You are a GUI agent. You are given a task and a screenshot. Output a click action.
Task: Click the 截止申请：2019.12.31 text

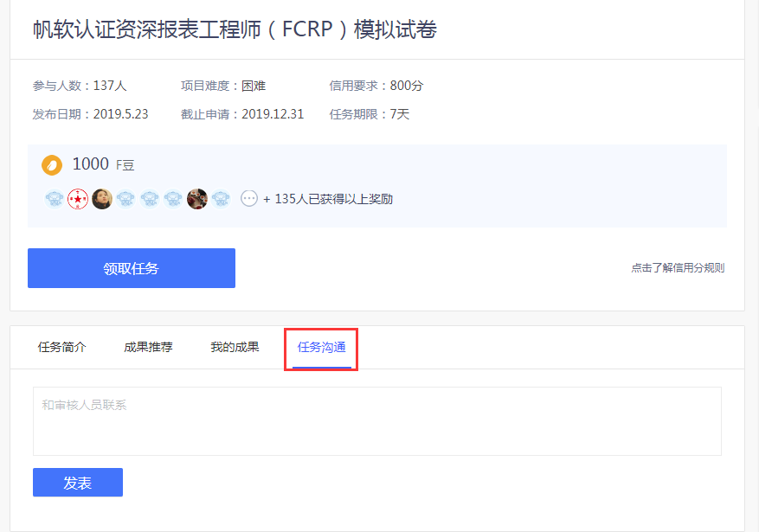pyautogui.click(x=242, y=114)
